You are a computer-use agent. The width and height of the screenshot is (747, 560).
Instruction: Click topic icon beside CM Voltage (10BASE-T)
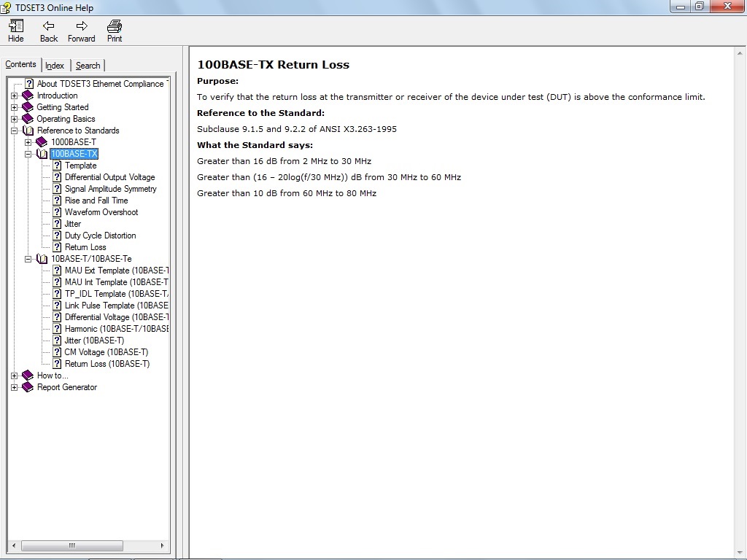click(x=57, y=352)
